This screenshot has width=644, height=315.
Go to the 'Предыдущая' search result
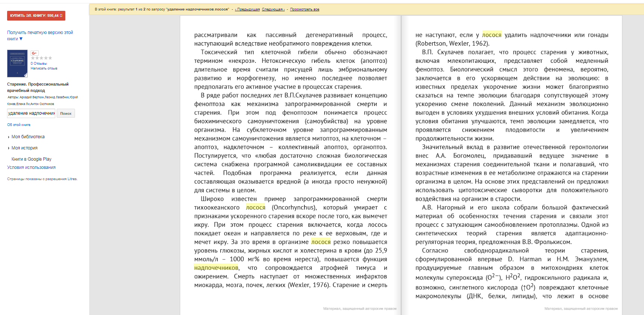pyautogui.click(x=248, y=9)
